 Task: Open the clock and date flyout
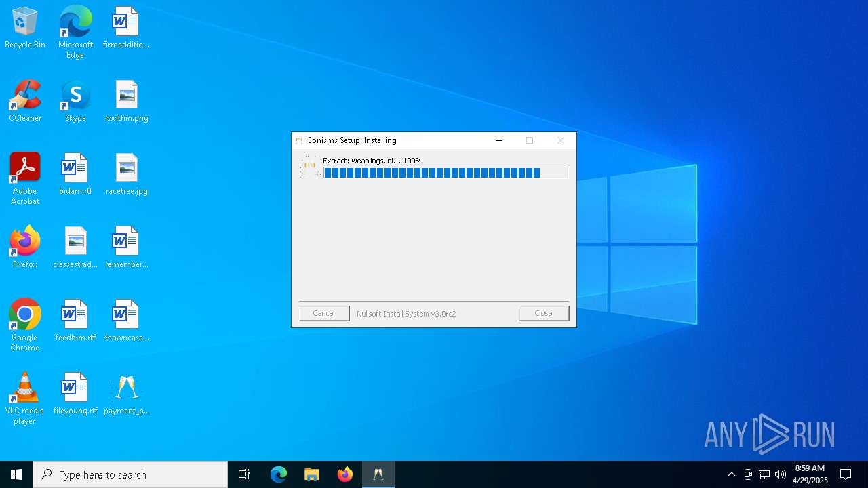coord(810,474)
